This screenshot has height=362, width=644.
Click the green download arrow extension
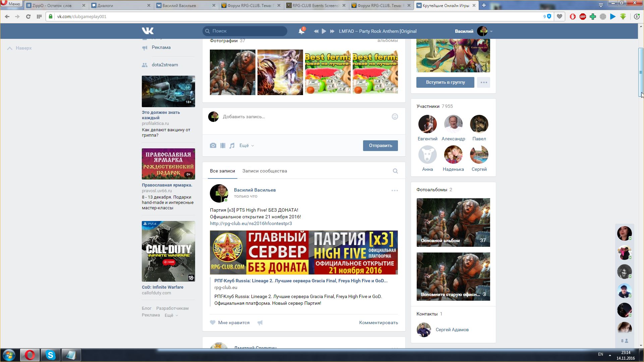pyautogui.click(x=623, y=16)
